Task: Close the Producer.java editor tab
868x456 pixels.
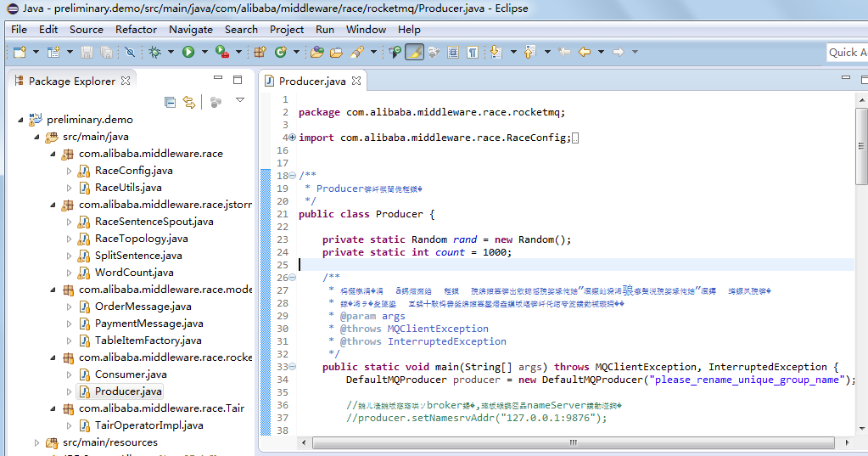Action: pyautogui.click(x=357, y=82)
